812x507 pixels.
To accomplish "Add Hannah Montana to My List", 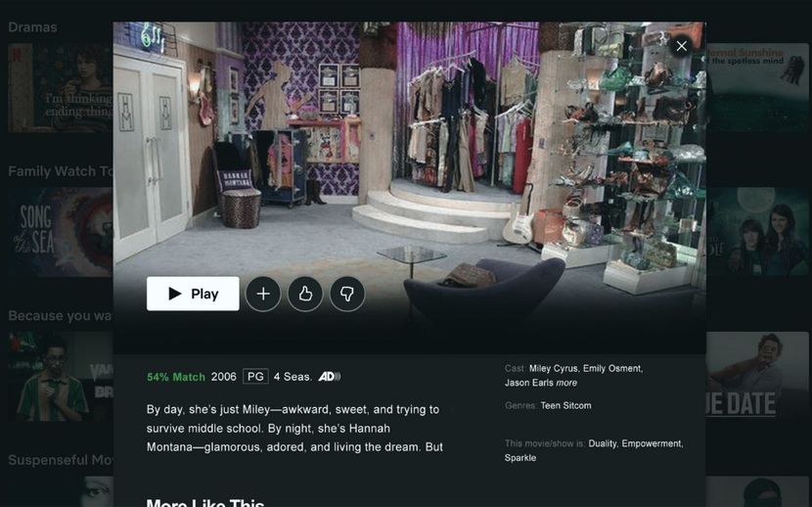I will [x=262, y=294].
